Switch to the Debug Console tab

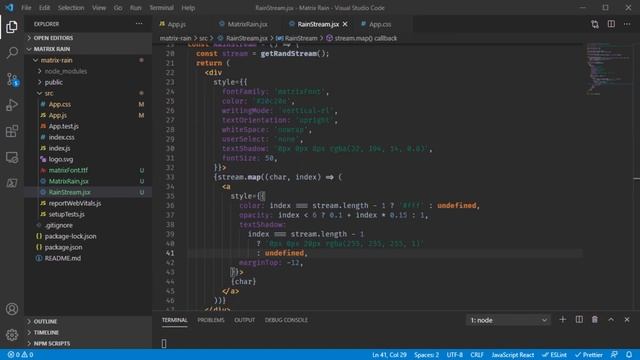[286, 320]
